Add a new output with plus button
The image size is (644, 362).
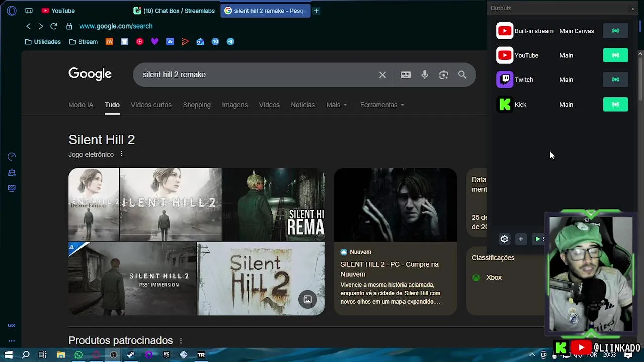[x=521, y=239]
